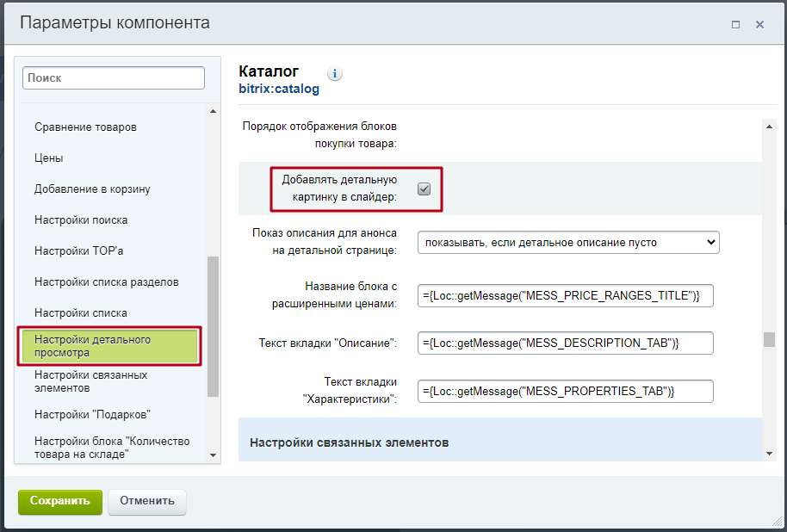Select Сравнение товаров section
Screen dimensions: 787x532
(85, 127)
